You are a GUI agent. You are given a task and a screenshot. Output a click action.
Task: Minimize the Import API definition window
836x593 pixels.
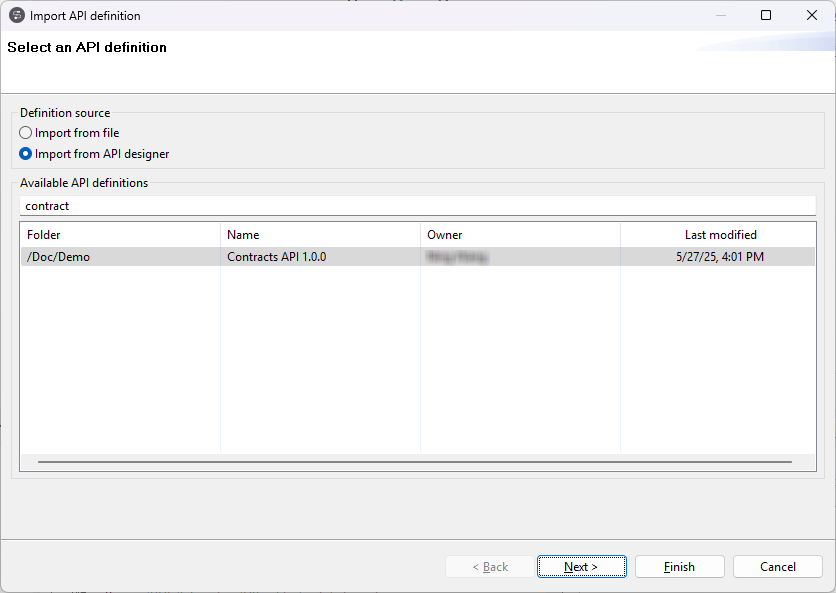pyautogui.click(x=720, y=15)
